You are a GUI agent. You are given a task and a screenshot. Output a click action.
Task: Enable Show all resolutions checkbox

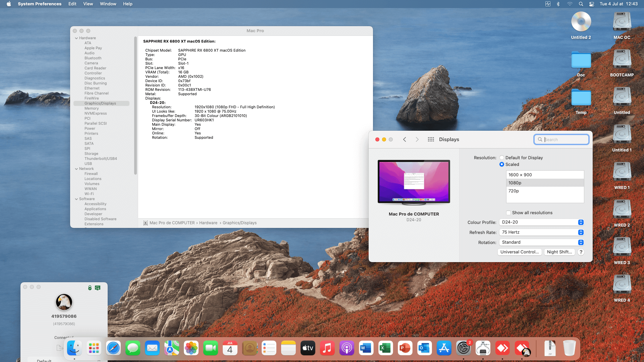pos(508,213)
